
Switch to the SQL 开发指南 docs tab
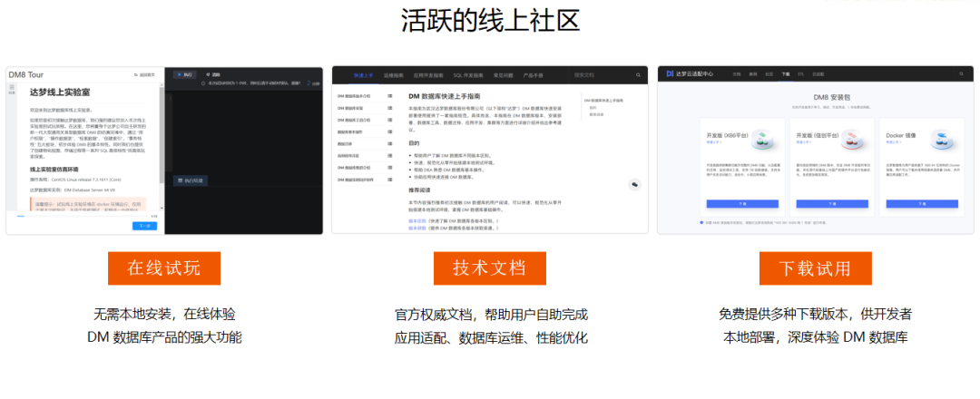pyautogui.click(x=469, y=75)
